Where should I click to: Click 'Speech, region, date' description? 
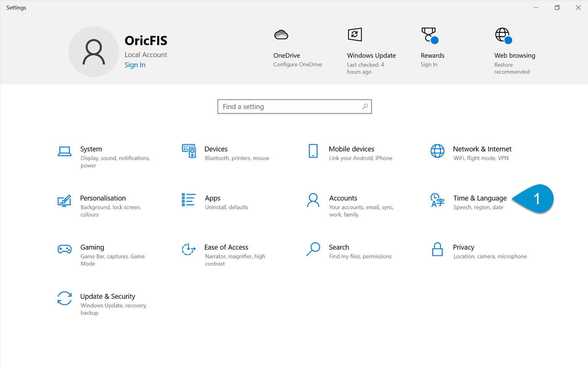(x=478, y=207)
